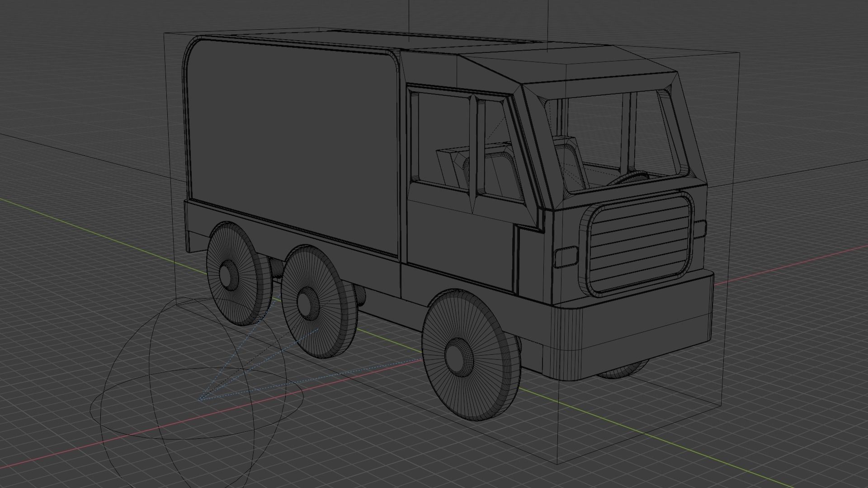
Task: Select the headlight left of the grille
Action: (x=566, y=258)
